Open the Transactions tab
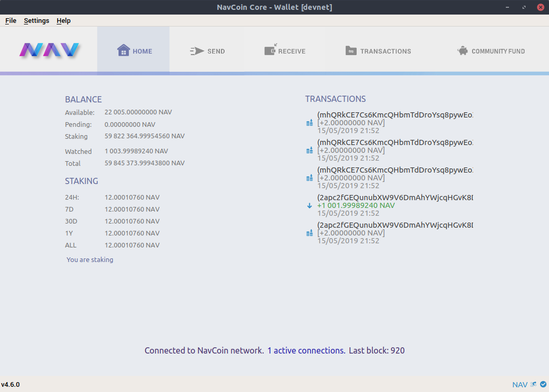Screen dimensions: 549x392 point(378,51)
